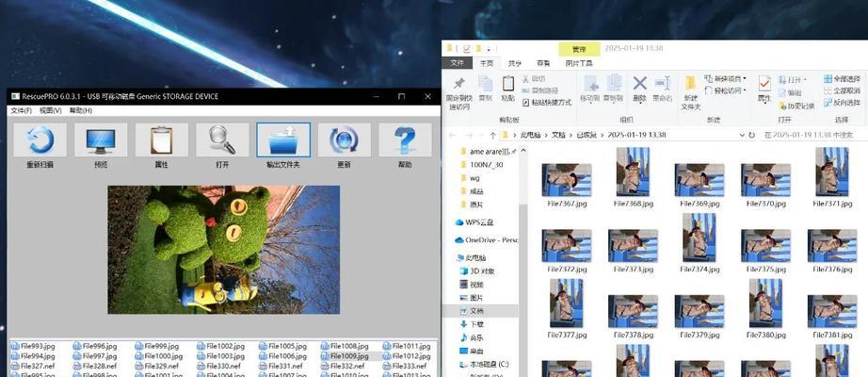Open the 帮助(H) menu in RescuePRO
Image resolution: width=868 pixels, height=377 pixels.
click(x=81, y=110)
